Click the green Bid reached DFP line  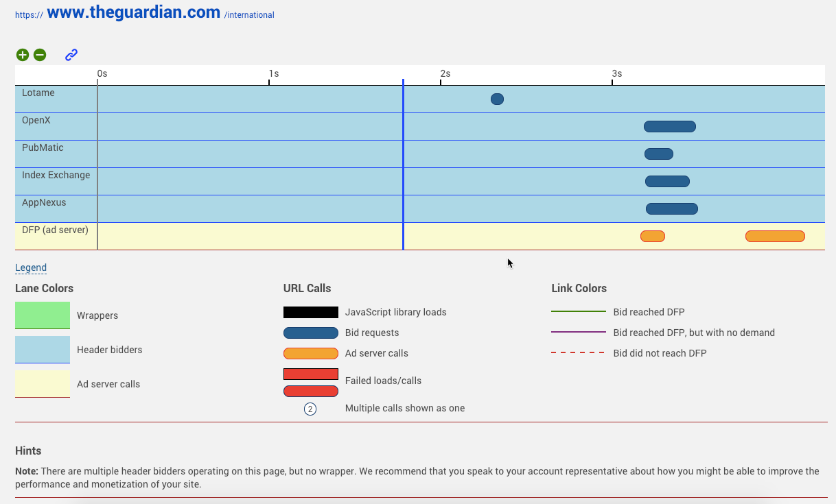(579, 312)
